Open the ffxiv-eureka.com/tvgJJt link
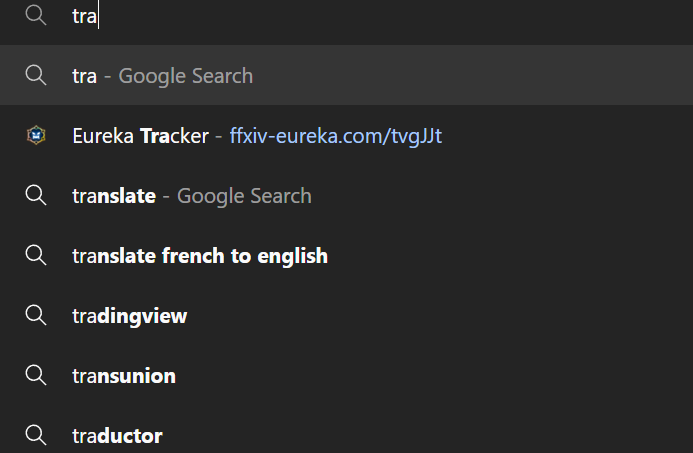The height and width of the screenshot is (453, 693). tap(336, 136)
